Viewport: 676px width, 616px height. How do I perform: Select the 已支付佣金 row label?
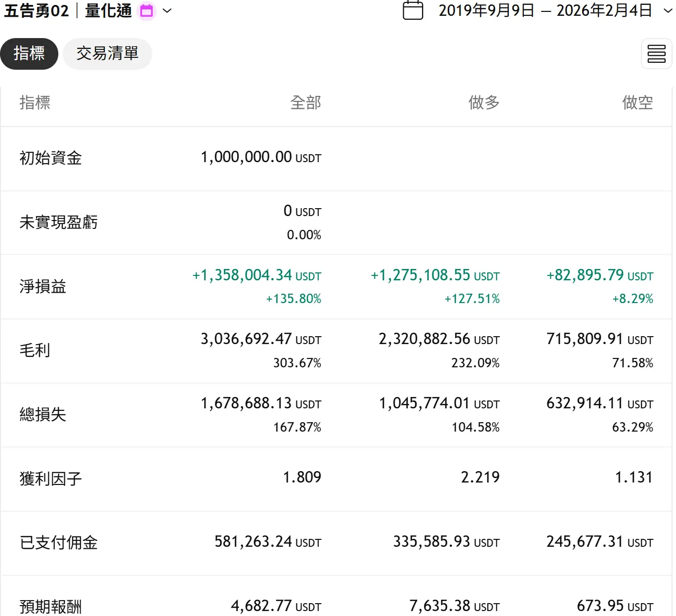[x=58, y=543]
